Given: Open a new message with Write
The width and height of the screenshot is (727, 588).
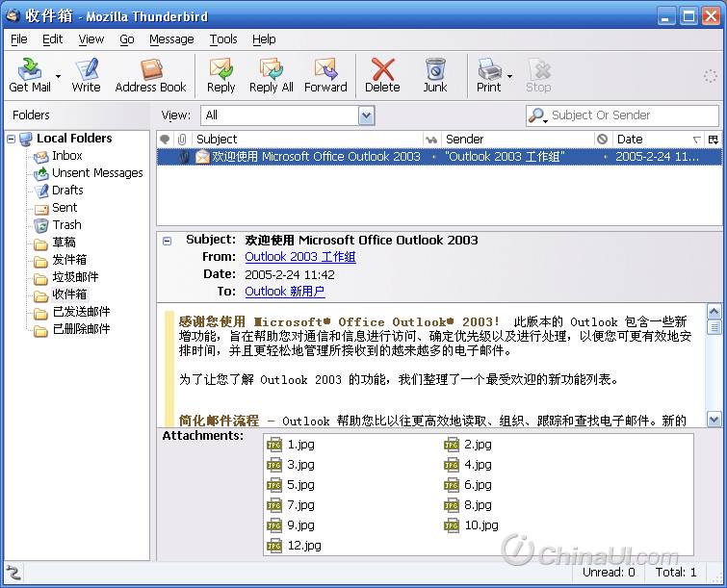Looking at the screenshot, I should [86, 74].
